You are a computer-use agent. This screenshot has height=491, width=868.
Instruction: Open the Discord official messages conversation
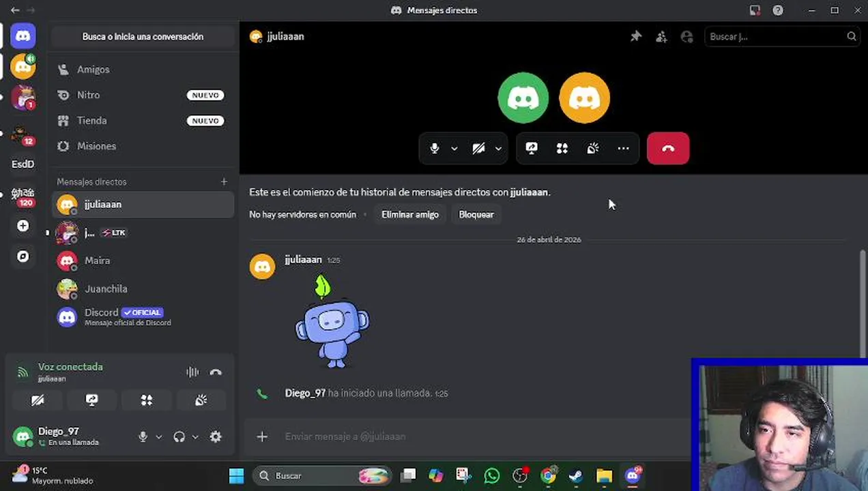(x=143, y=317)
